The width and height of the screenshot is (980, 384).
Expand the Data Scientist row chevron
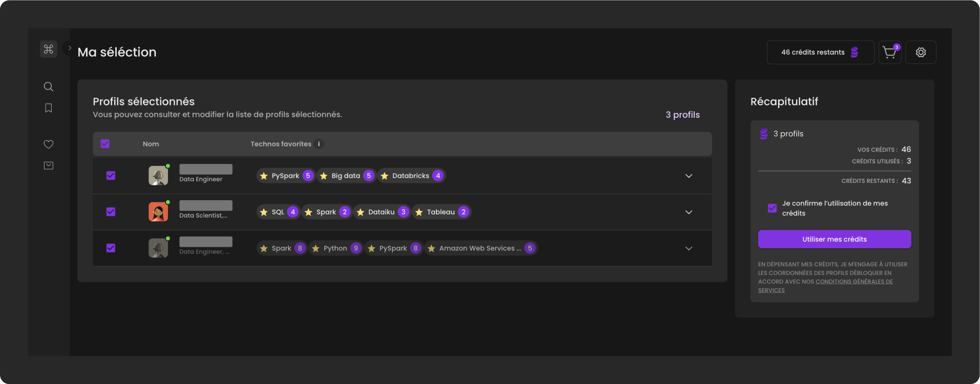(689, 212)
